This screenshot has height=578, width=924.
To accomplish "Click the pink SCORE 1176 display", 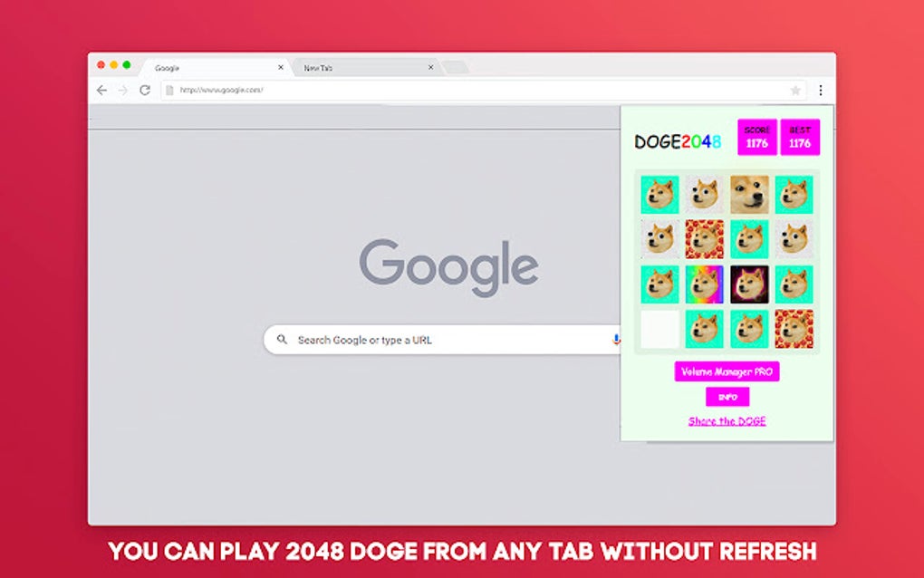I will [x=759, y=138].
